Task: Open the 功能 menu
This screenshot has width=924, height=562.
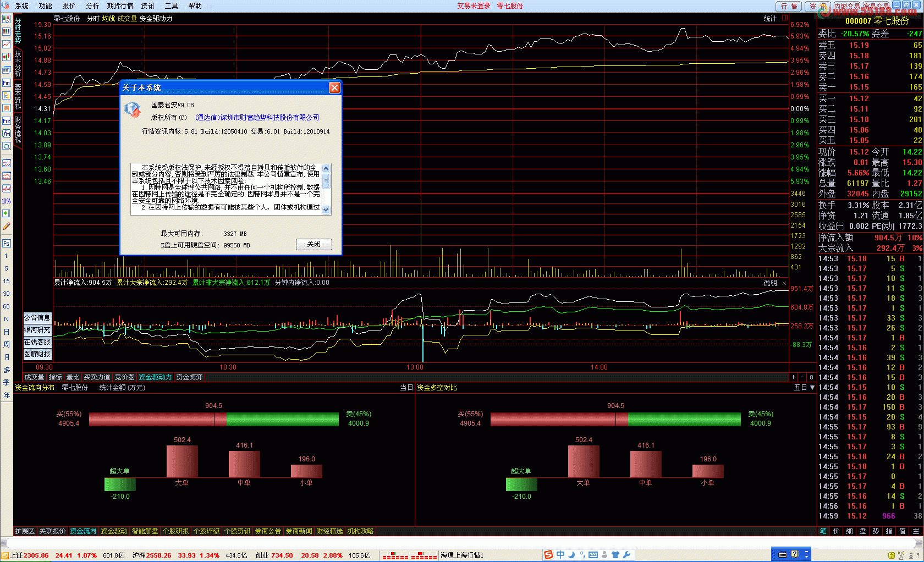Action: click(x=46, y=6)
